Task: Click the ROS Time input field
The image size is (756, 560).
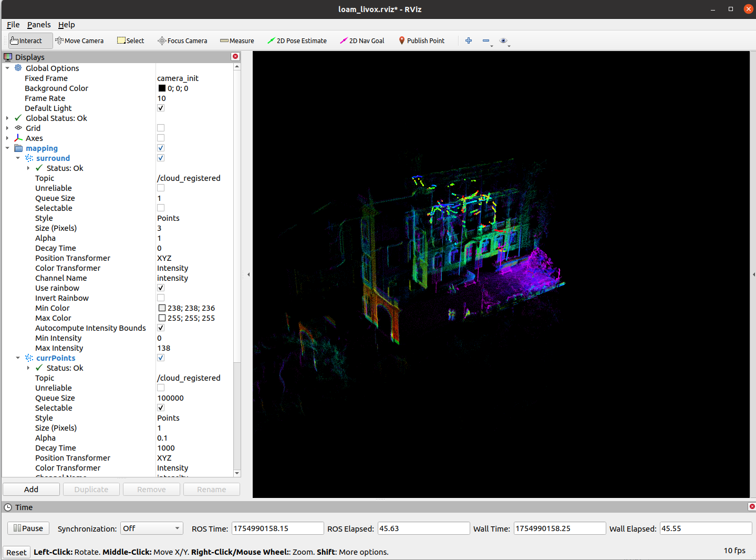Action: tap(277, 528)
